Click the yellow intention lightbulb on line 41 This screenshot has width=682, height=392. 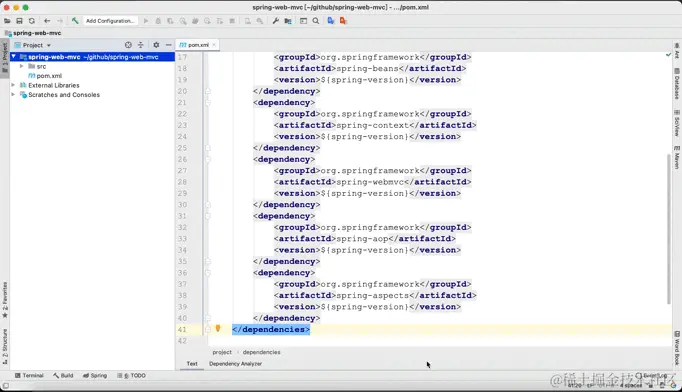(218, 328)
